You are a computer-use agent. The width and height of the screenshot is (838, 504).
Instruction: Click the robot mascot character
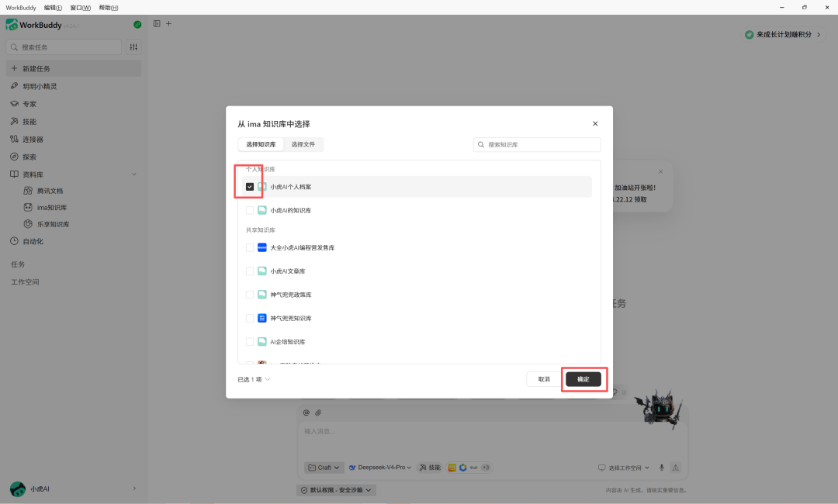click(660, 409)
